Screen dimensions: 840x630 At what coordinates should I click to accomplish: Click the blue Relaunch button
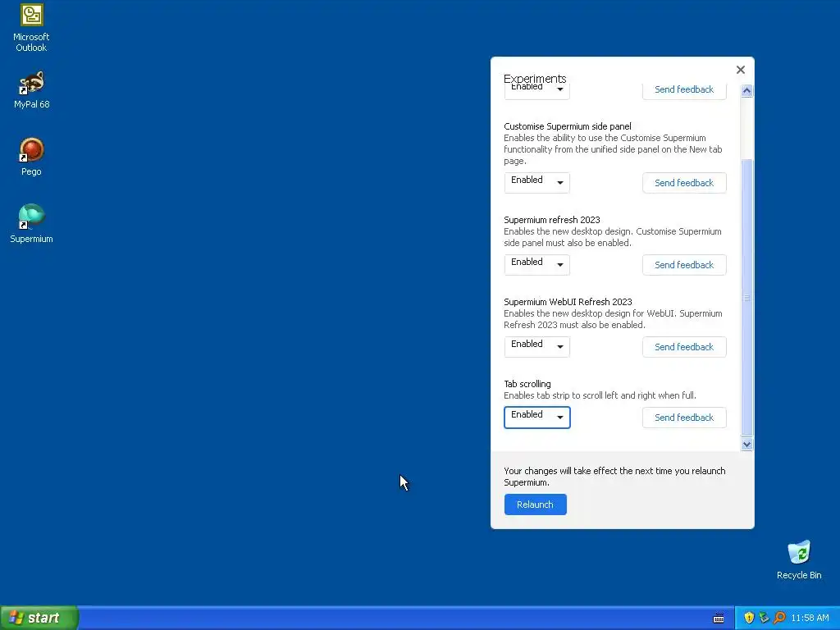pos(535,504)
